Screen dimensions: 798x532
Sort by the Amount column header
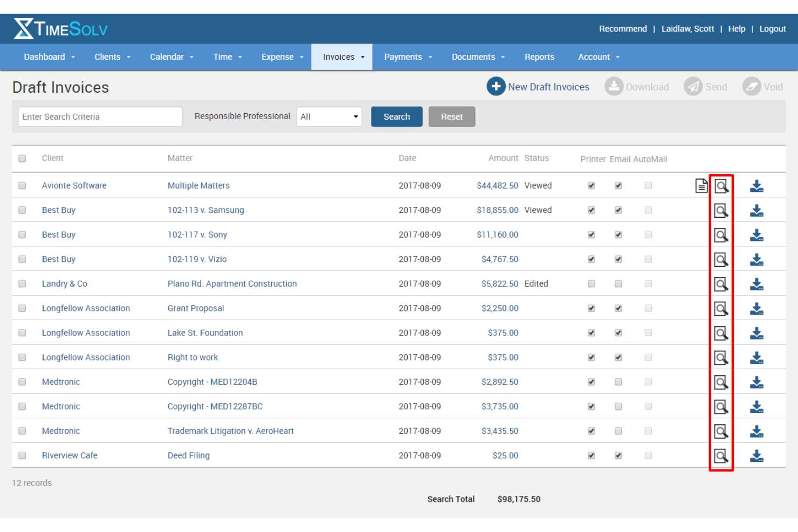(503, 158)
